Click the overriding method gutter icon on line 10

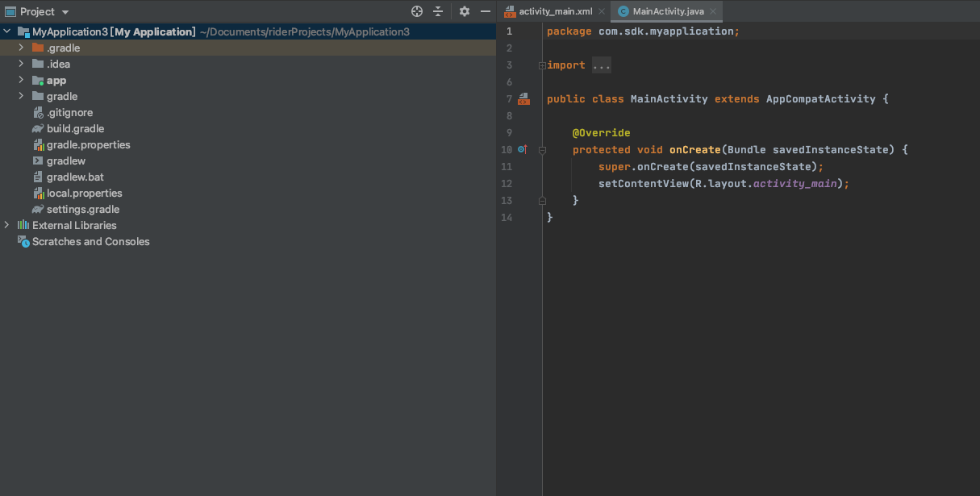click(523, 149)
